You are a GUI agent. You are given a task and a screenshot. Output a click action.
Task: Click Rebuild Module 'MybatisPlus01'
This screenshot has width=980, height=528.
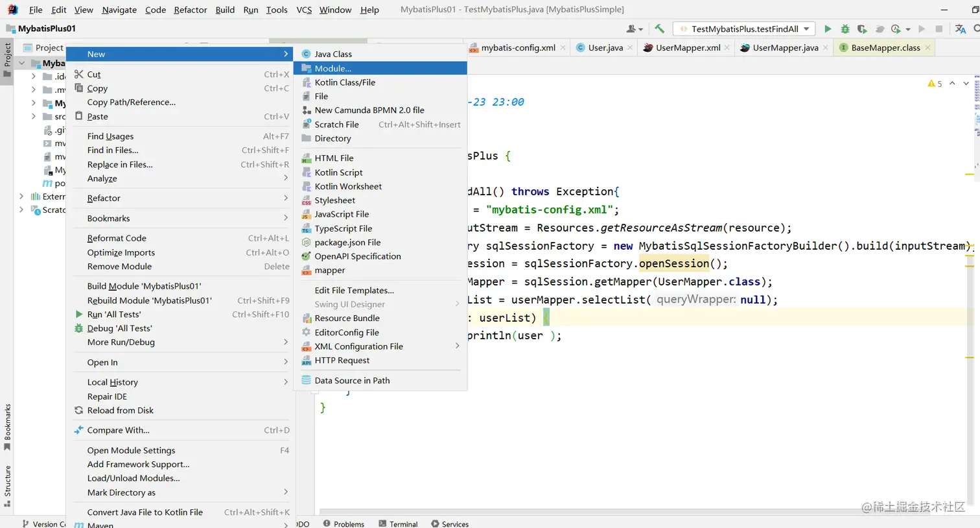181,300
